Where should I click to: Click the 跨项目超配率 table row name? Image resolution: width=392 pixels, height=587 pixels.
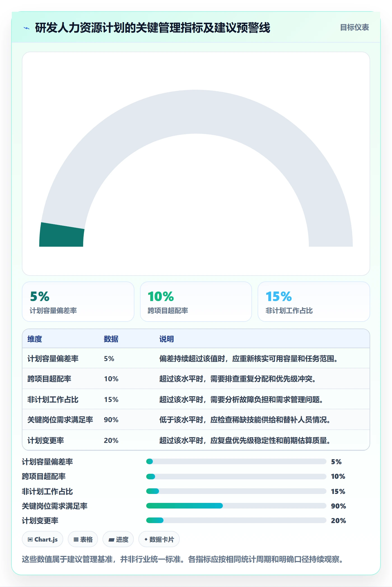click(49, 379)
